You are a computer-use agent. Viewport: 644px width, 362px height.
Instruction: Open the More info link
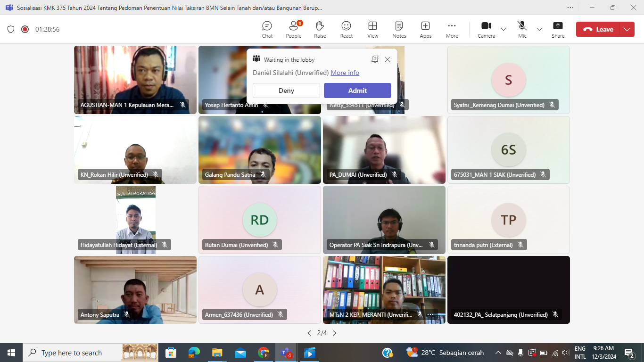(345, 73)
